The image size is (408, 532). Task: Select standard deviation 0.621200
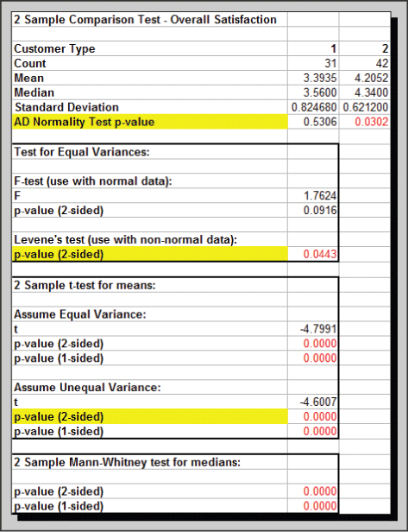point(366,108)
